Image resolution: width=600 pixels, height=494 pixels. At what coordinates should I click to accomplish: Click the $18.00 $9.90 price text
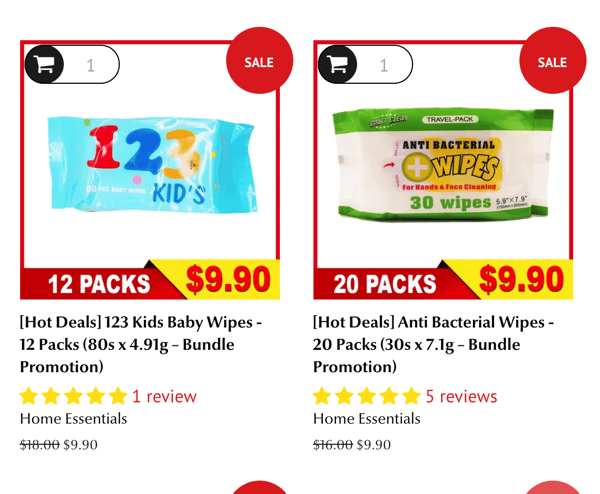click(x=59, y=445)
